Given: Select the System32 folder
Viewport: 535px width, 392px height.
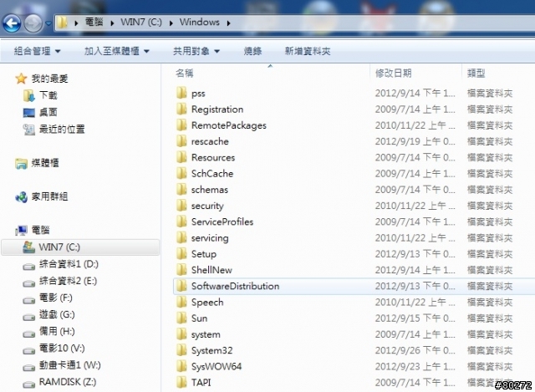Looking at the screenshot, I should [x=204, y=350].
